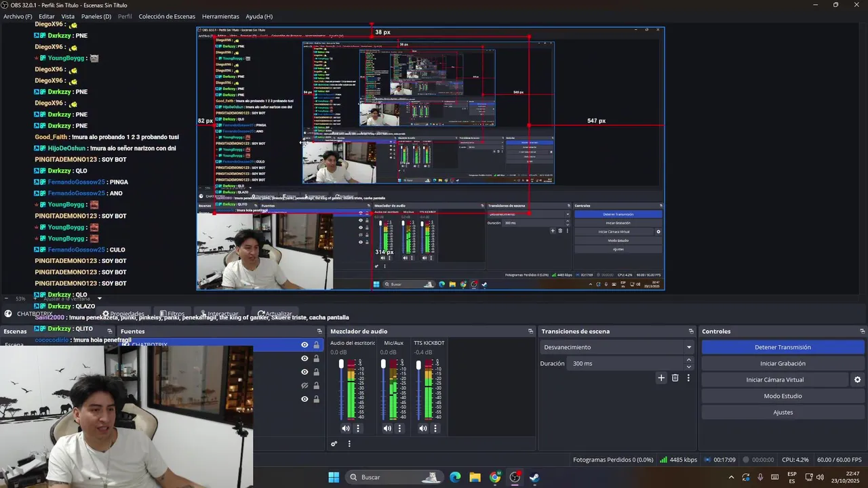This screenshot has height=488, width=868.
Task: Click Iniciar Cámara Virtual button
Action: click(774, 380)
